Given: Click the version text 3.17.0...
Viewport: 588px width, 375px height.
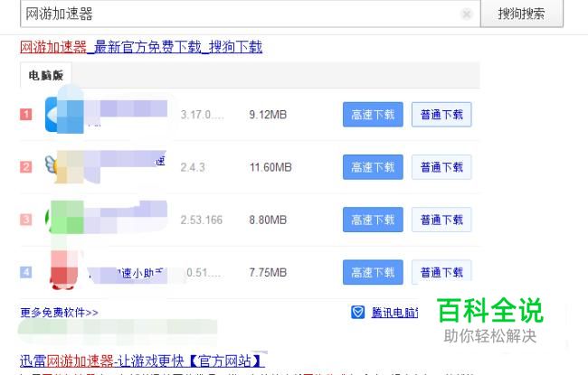Looking at the screenshot, I should click(202, 114).
